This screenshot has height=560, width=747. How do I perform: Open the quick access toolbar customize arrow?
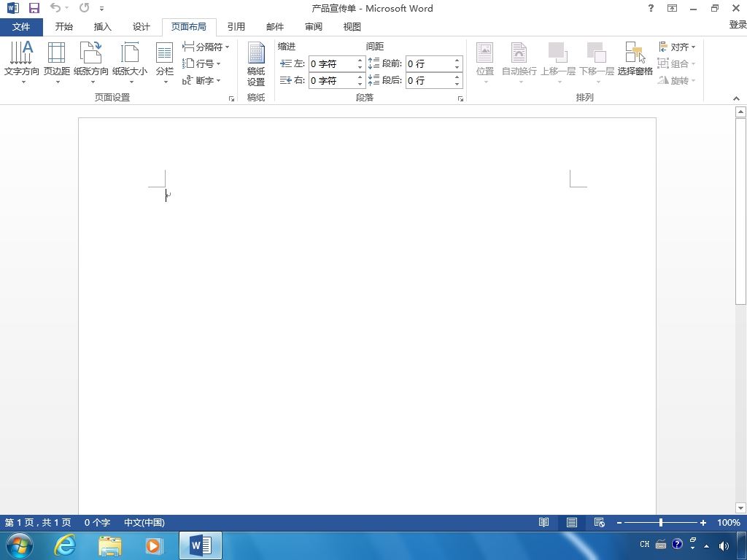(101, 9)
